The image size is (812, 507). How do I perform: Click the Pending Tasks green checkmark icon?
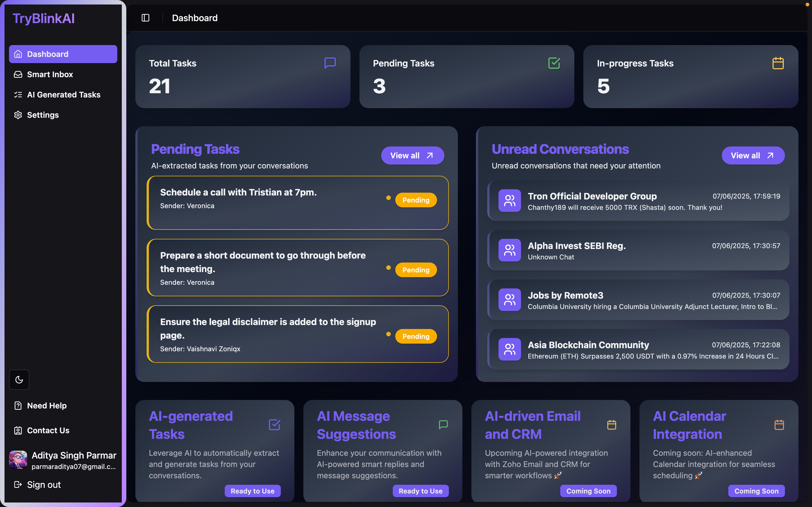click(554, 63)
